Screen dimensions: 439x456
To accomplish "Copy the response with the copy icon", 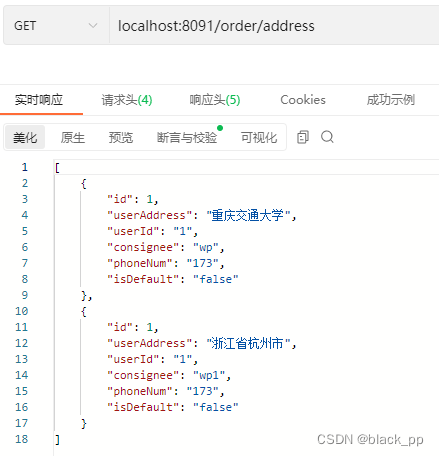I will 303,137.
